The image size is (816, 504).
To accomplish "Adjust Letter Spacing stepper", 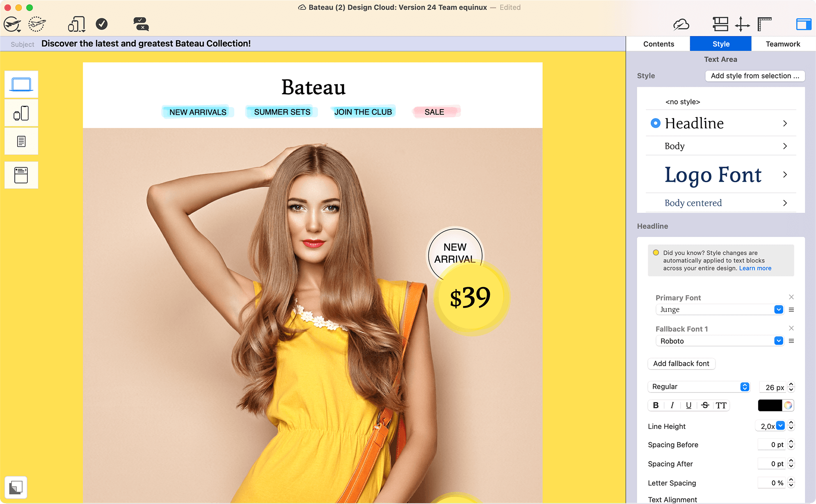I will coord(791,483).
